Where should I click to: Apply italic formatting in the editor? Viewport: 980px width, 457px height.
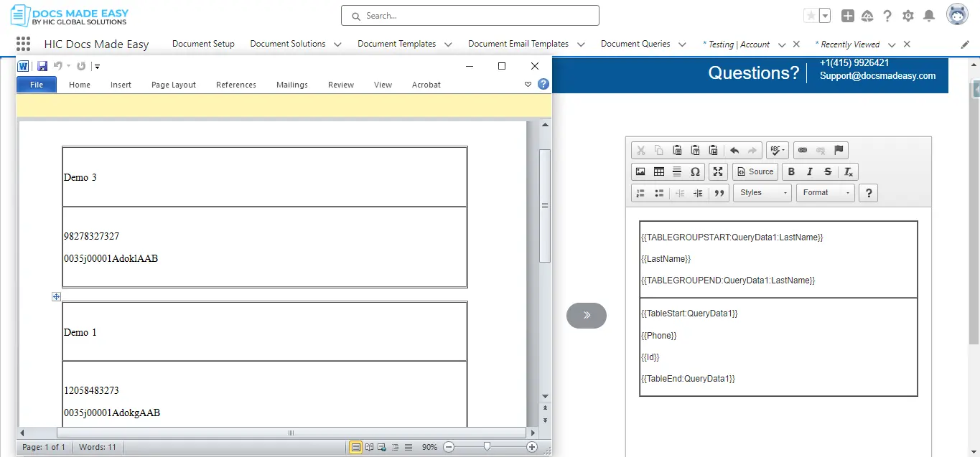810,172
